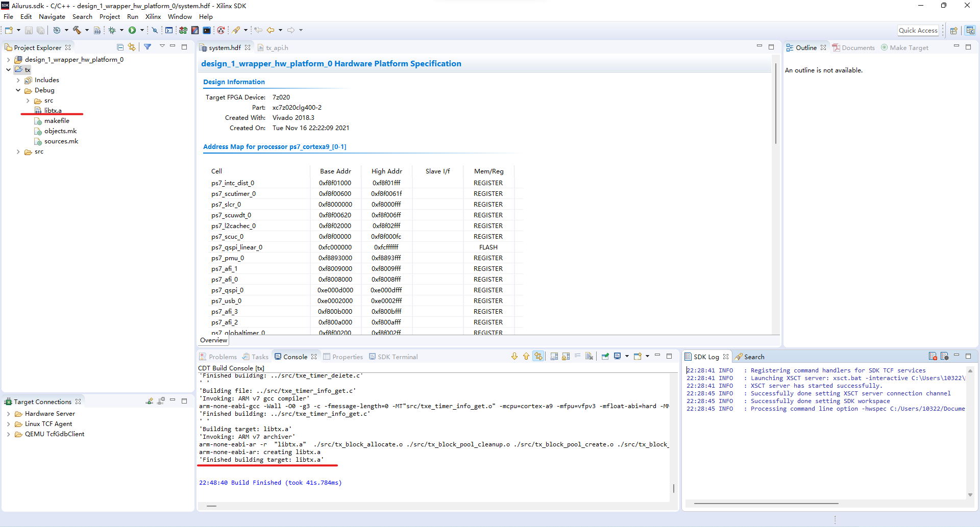The width and height of the screenshot is (980, 527).
Task: Switch to the Problems tab
Action: pyautogui.click(x=223, y=357)
